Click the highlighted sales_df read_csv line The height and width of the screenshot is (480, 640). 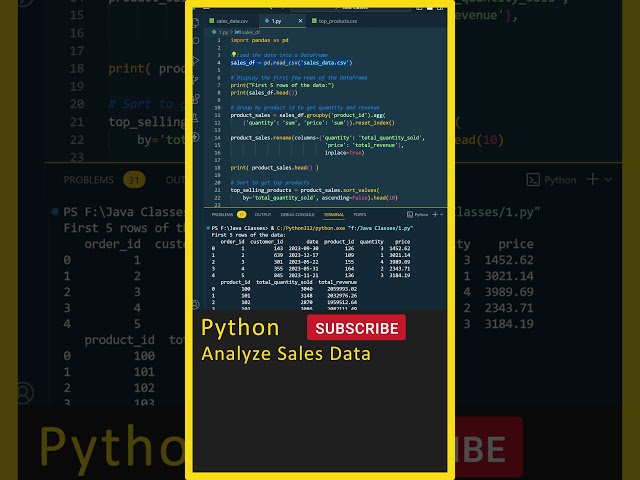[x=291, y=62]
